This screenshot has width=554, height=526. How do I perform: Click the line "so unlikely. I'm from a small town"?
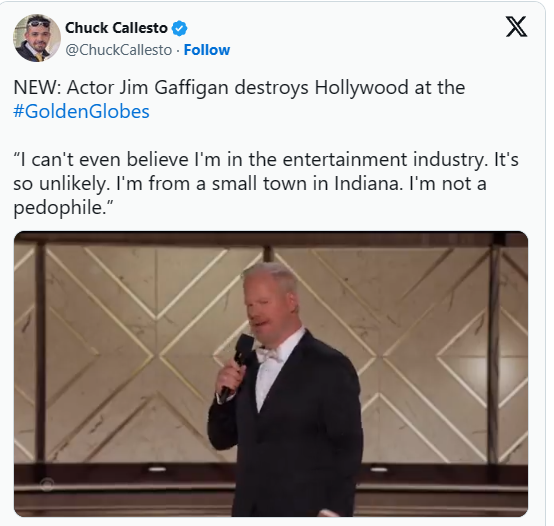click(x=250, y=183)
